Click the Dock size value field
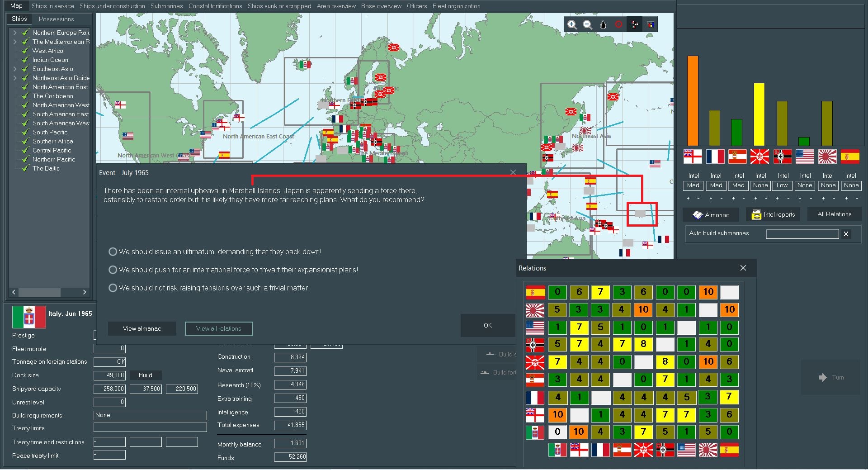Viewport: 868px width, 470px height. coord(109,375)
